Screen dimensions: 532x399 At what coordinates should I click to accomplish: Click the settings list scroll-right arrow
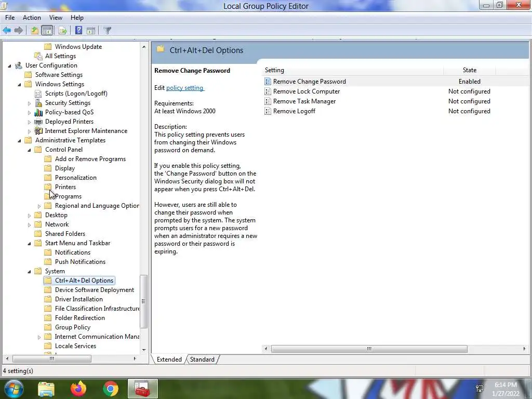525,349
